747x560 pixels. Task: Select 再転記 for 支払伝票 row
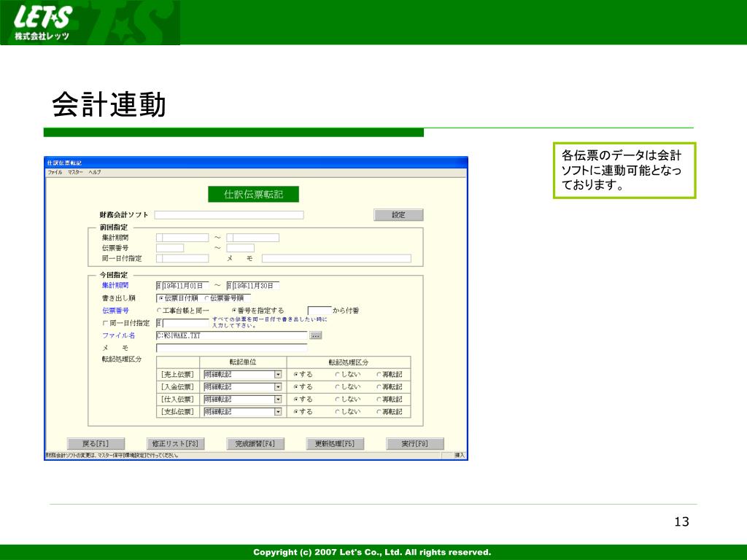[x=379, y=412]
